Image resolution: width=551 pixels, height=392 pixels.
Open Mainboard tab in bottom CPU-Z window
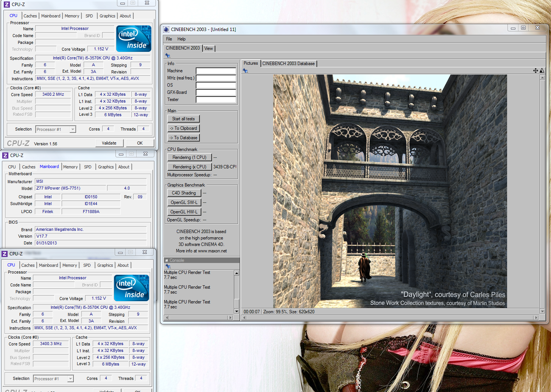48,265
